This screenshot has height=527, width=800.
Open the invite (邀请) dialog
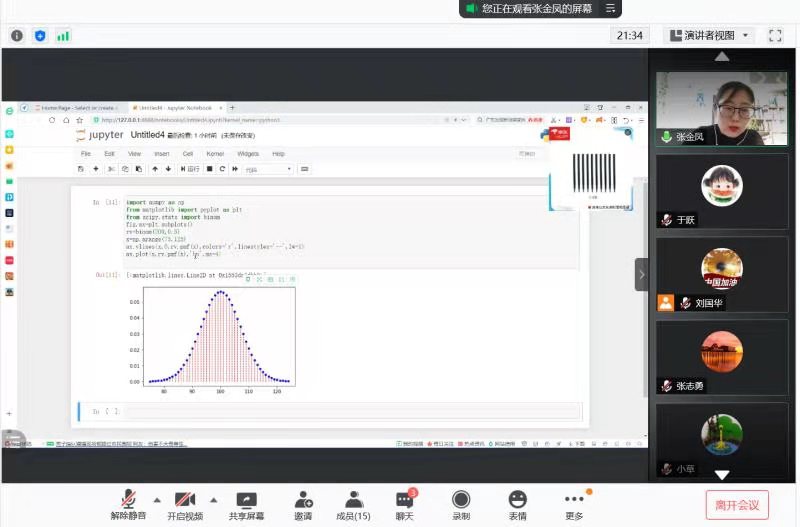pos(302,503)
